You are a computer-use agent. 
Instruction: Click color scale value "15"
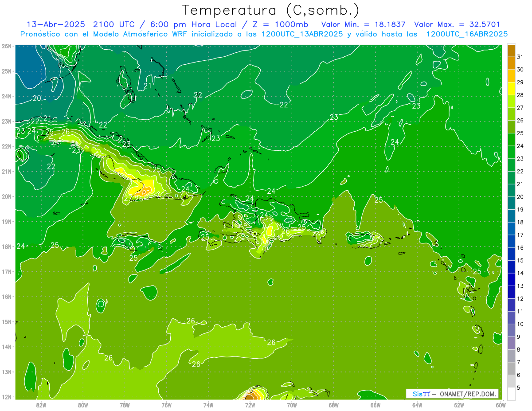520,261
